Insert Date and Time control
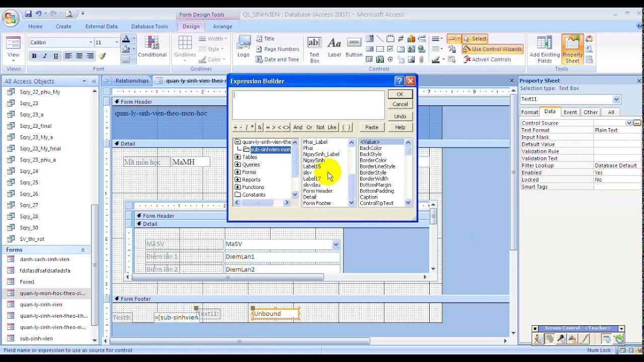Screen dimensions: 644x362 (277, 59)
